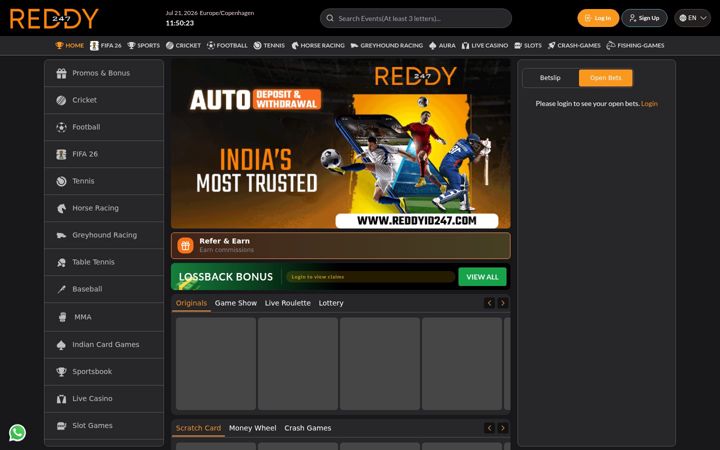Click the FIFA 26 icon in sidebar
Viewport: 720px width, 450px height.
(61, 154)
